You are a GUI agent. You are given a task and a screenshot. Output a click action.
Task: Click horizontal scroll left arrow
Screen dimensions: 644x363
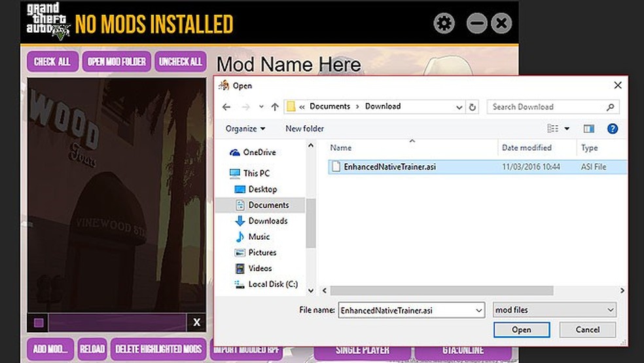point(325,291)
